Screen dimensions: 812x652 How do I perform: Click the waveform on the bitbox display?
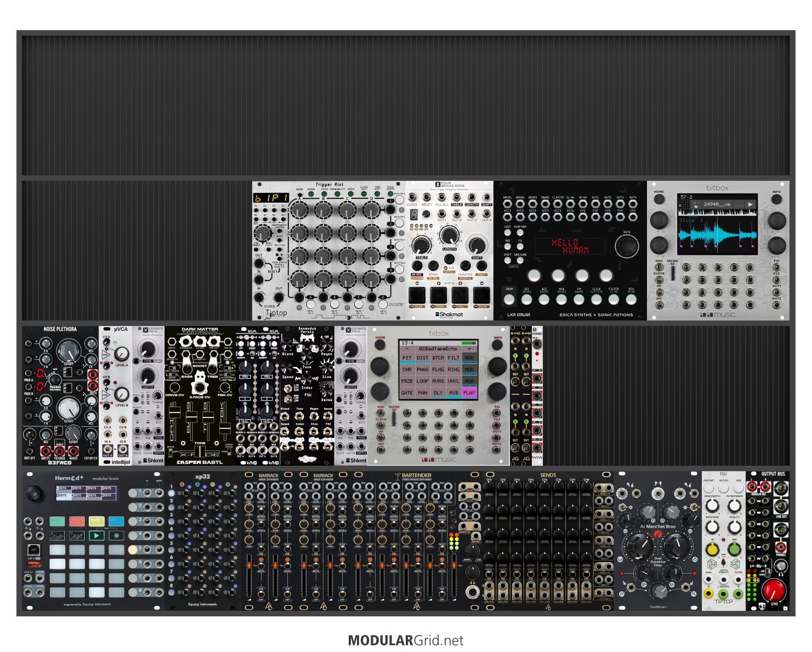[x=717, y=236]
